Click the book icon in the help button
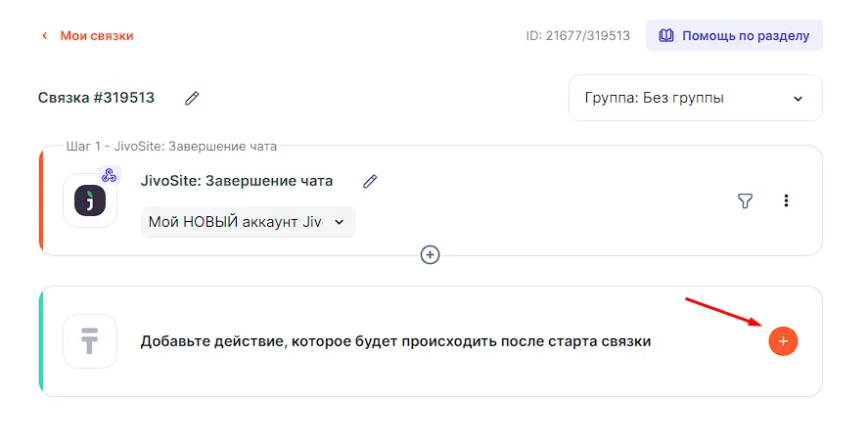868x442 pixels. pyautogui.click(x=666, y=35)
